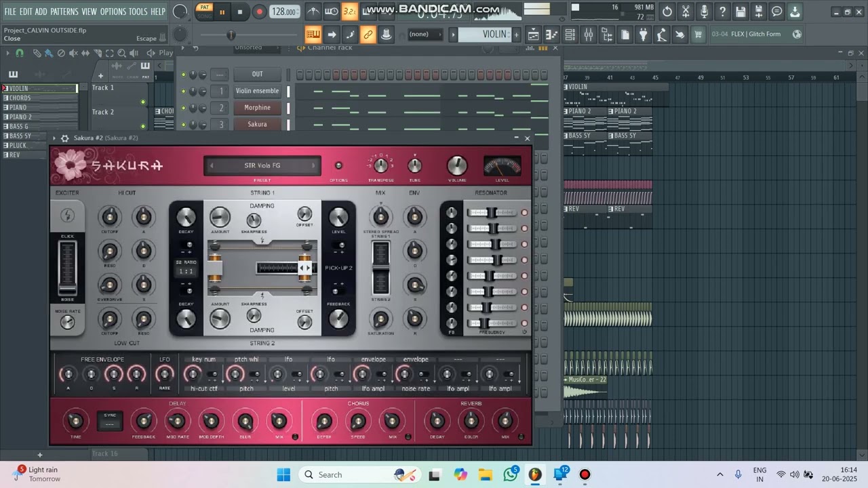The image size is (868, 488).
Task: Stop playback with the stop button
Action: click(239, 12)
